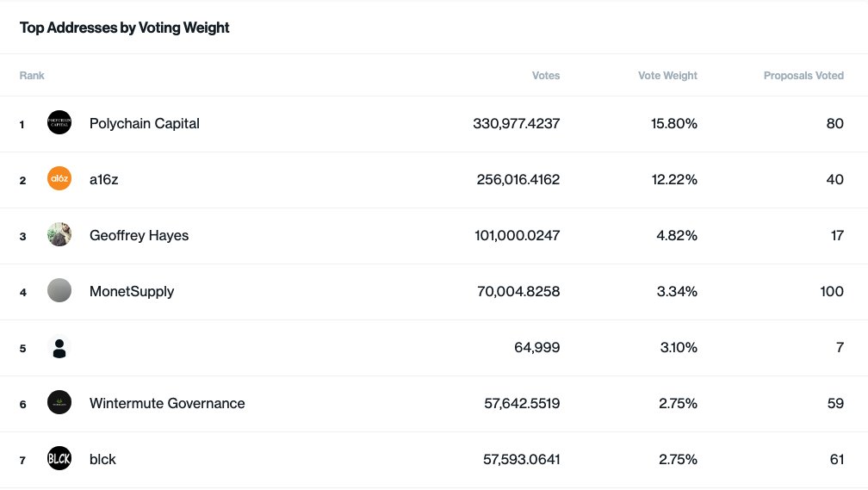
Task: Click the gray MonetSupply avatar
Action: coord(59,290)
